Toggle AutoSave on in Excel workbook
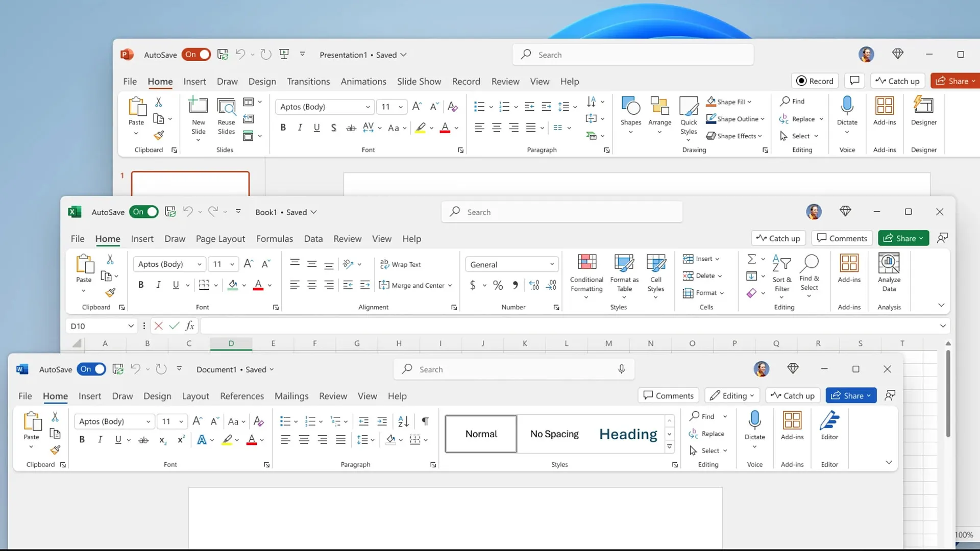The image size is (980, 551). [144, 212]
